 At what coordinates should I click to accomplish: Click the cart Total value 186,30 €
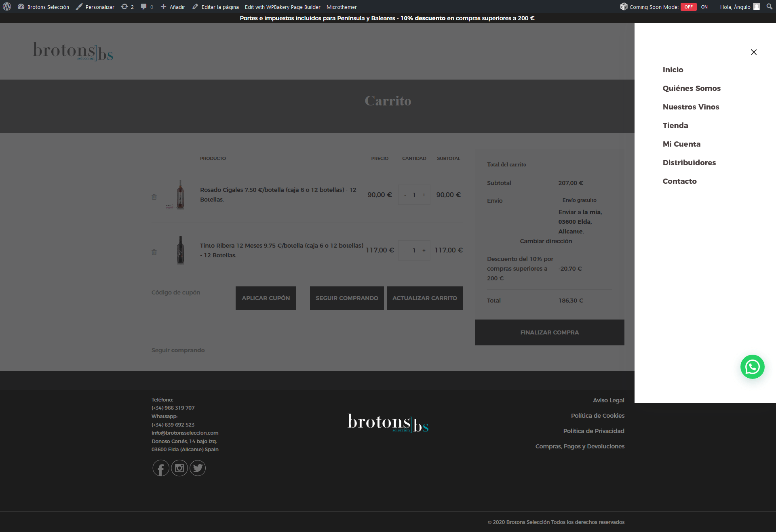[x=571, y=301]
